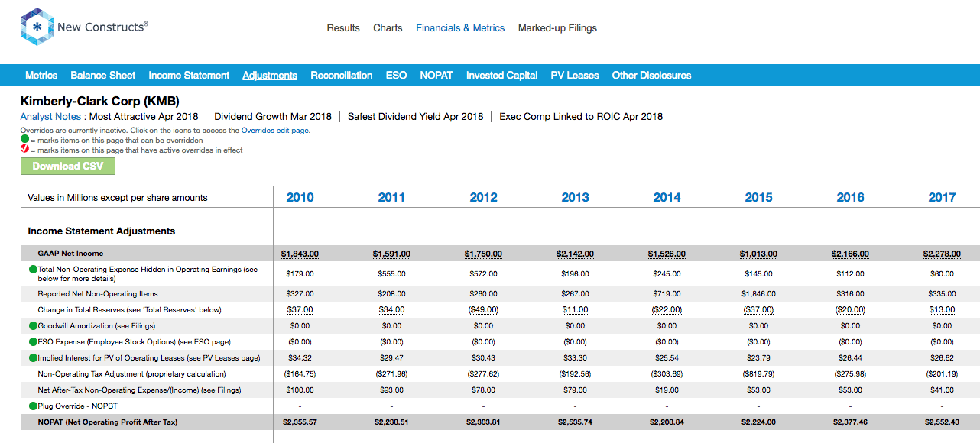This screenshot has width=980, height=443.
Task: Click the 2017 column header
Action: pyautogui.click(x=942, y=197)
